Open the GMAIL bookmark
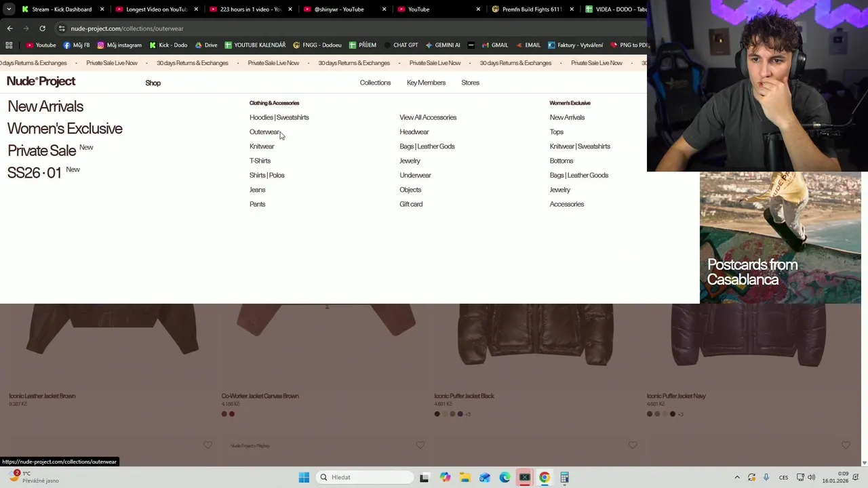 (495, 45)
